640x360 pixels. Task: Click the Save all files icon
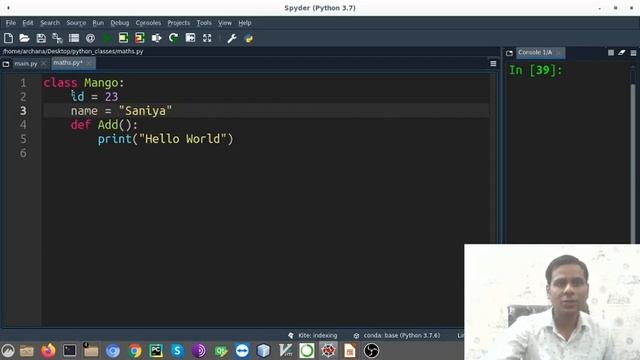coord(57,38)
